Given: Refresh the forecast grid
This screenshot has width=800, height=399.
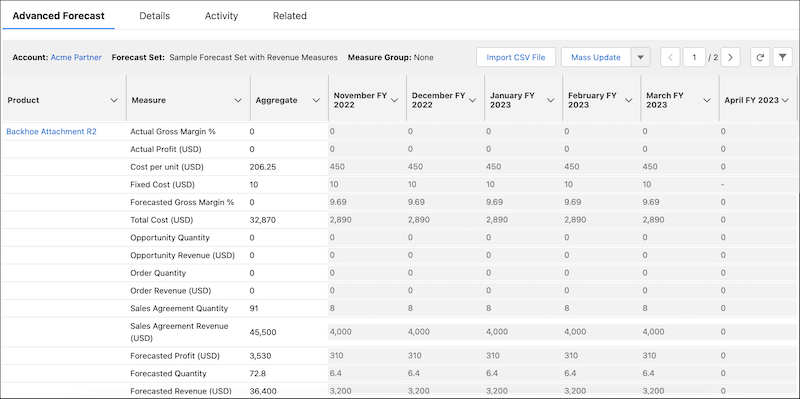Looking at the screenshot, I should pyautogui.click(x=760, y=58).
